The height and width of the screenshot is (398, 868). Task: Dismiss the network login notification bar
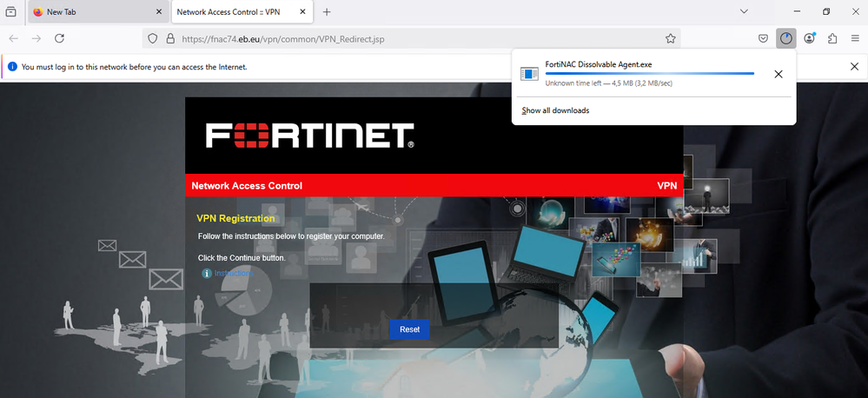coord(854,66)
